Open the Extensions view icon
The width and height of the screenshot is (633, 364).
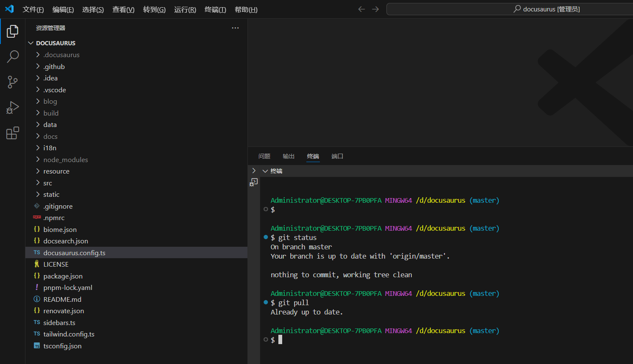tap(13, 133)
